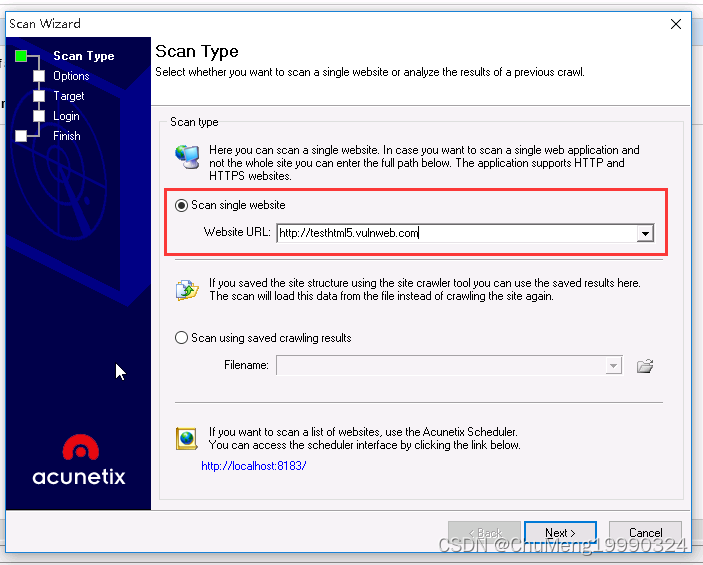The height and width of the screenshot is (565, 703).
Task: Click the Scan Wizard title bar text
Action: (45, 24)
